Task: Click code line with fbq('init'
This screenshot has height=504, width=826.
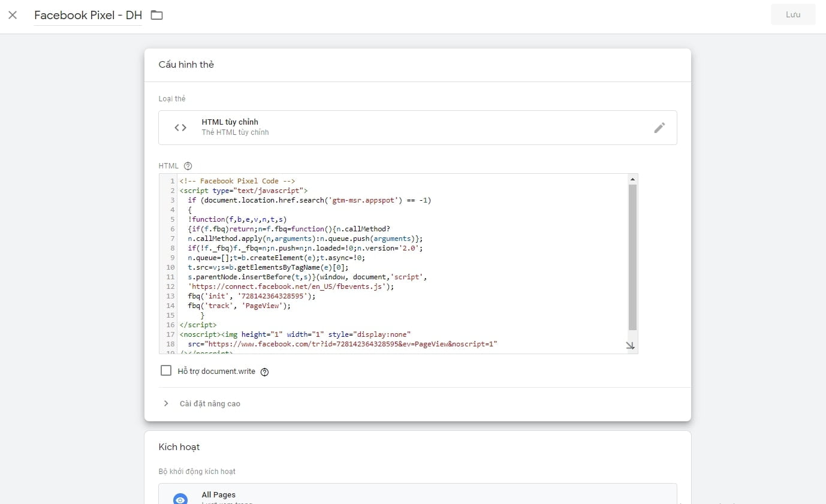Action: 252,296
